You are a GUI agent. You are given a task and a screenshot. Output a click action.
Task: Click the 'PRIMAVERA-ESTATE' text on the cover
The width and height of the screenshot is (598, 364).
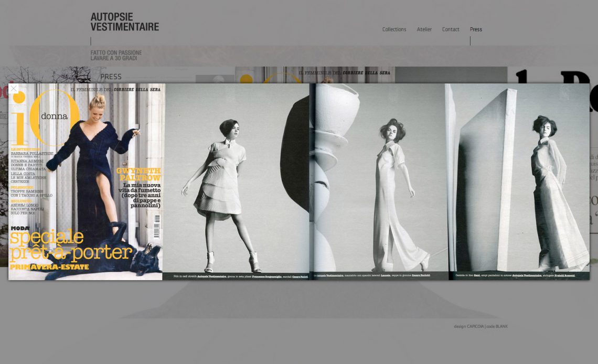(49, 267)
